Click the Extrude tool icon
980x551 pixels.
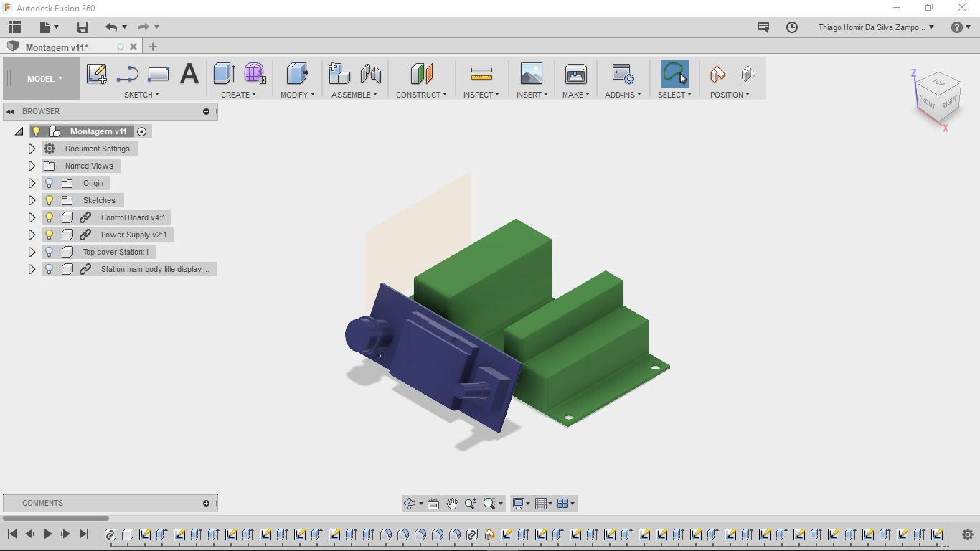coord(225,73)
